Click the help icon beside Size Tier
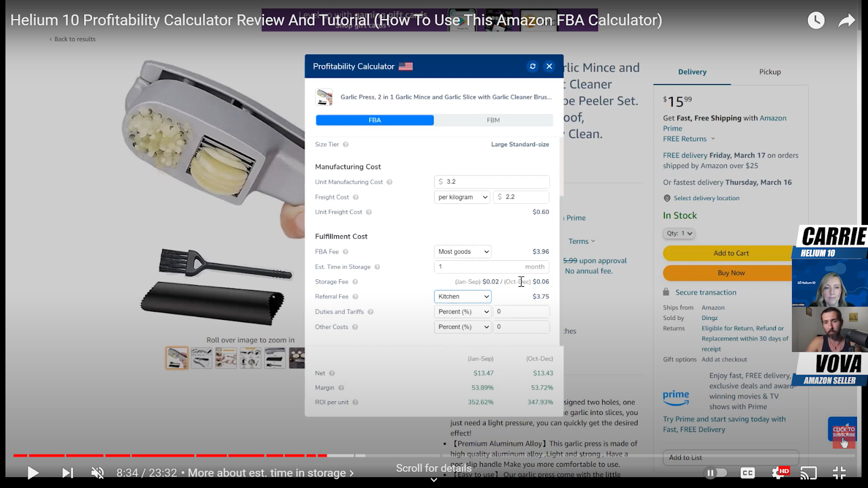This screenshot has width=868, height=488. (x=346, y=144)
